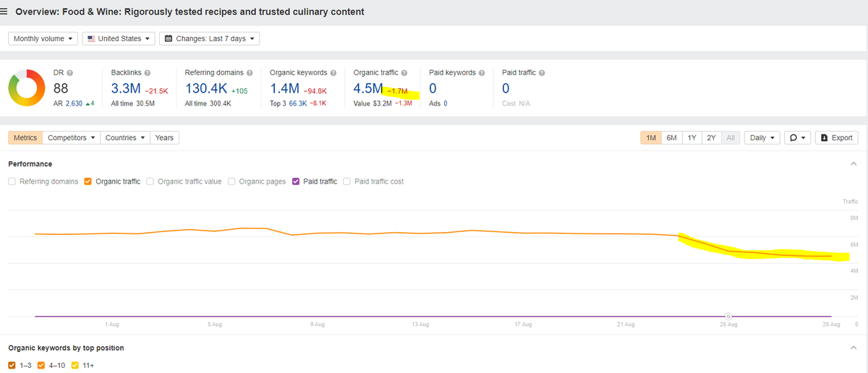Open the 130.4K referring domains value

coord(207,88)
